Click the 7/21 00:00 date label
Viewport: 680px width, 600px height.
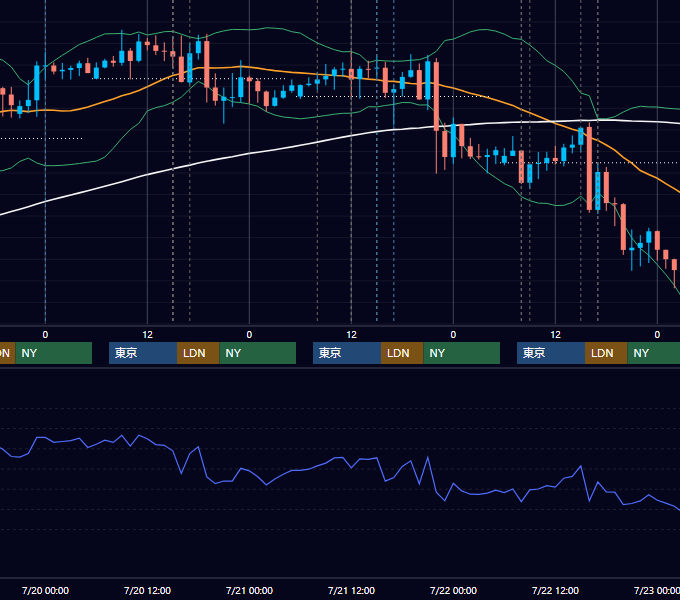pos(249,590)
